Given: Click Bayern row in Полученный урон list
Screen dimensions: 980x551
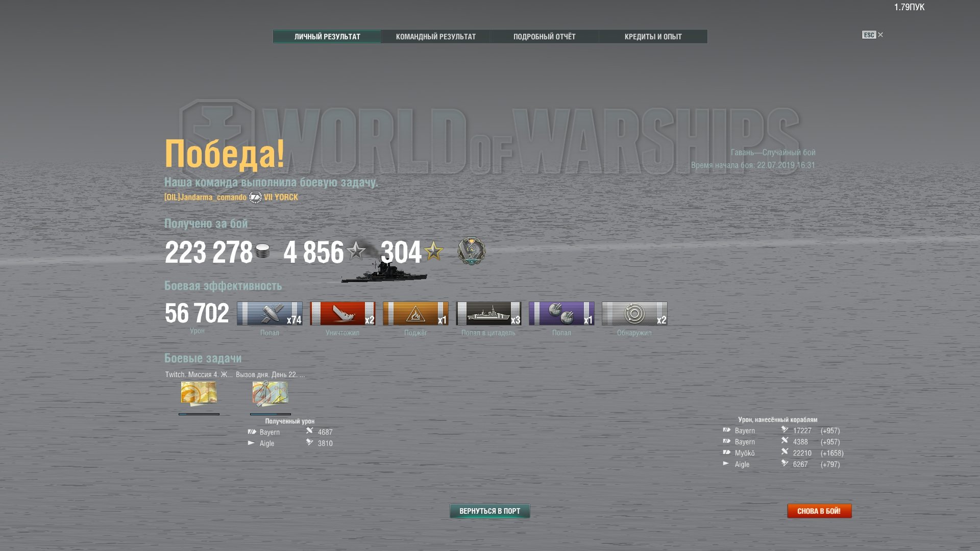Looking at the screenshot, I should [x=290, y=432].
